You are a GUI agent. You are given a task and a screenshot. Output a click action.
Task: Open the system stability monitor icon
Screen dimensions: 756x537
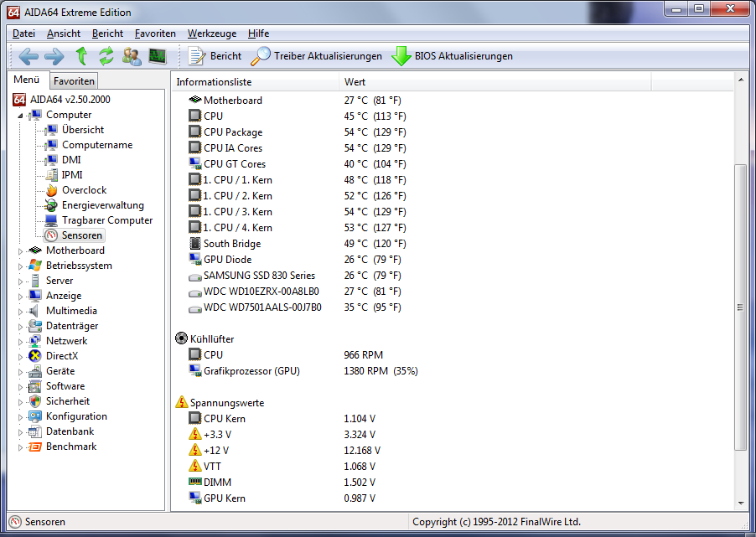(x=158, y=56)
